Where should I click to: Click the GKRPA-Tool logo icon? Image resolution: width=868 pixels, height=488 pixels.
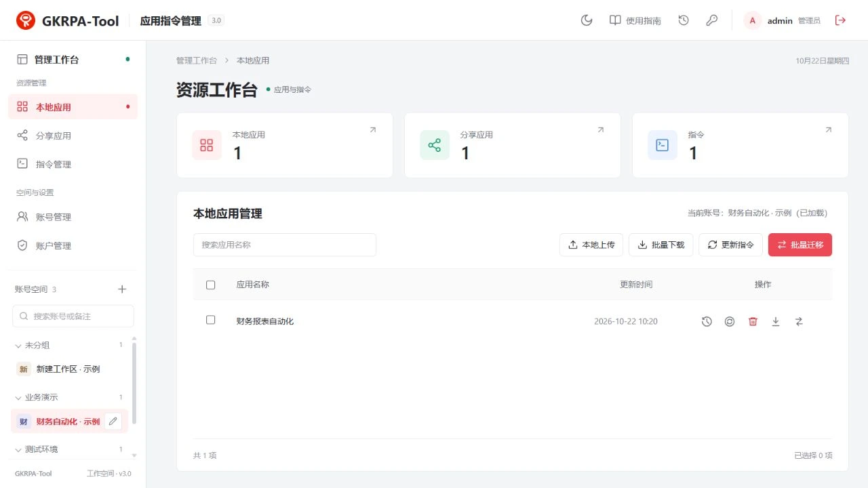(x=26, y=20)
